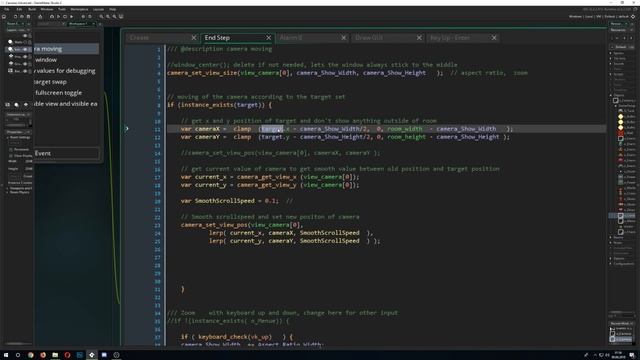Expand the Room Physics section
The height and width of the screenshot is (360, 640).
(x=7, y=192)
